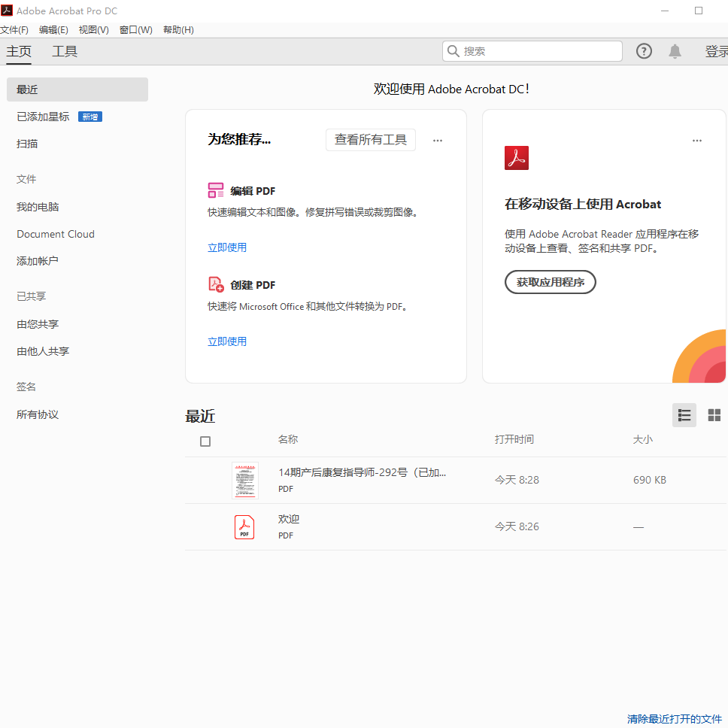Select 由您共享 in the sidebar

click(x=38, y=324)
